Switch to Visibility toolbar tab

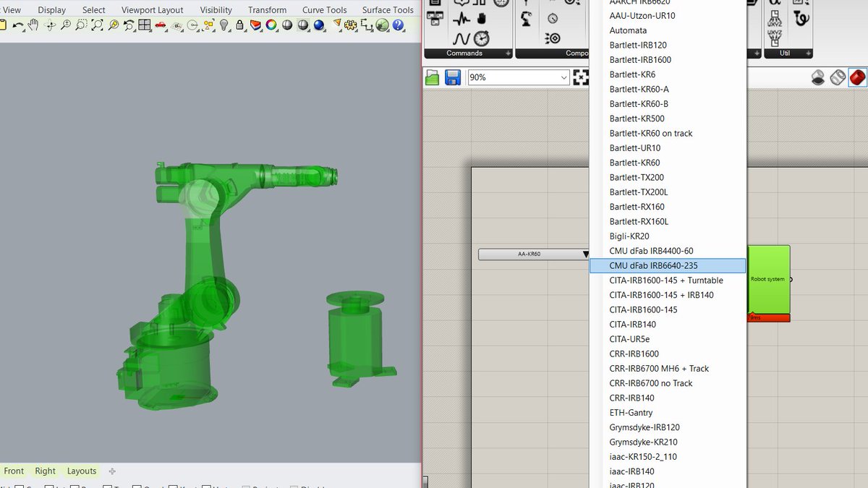tap(216, 10)
